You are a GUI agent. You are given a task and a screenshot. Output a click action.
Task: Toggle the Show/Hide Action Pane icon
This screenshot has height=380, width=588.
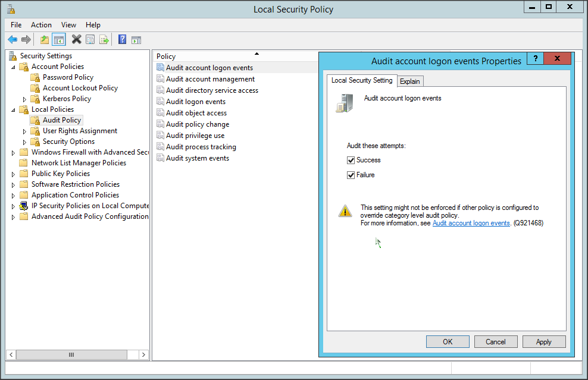pos(136,40)
